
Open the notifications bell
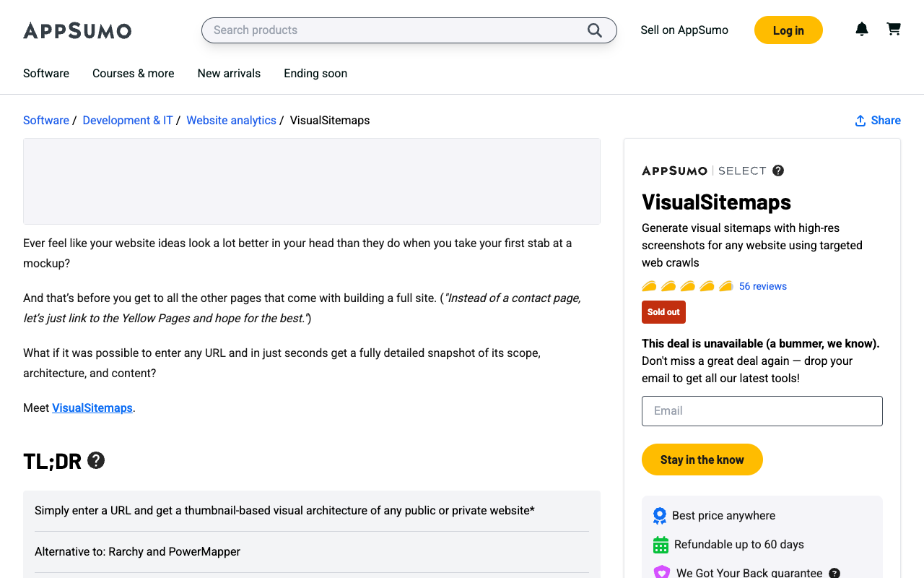coord(862,30)
